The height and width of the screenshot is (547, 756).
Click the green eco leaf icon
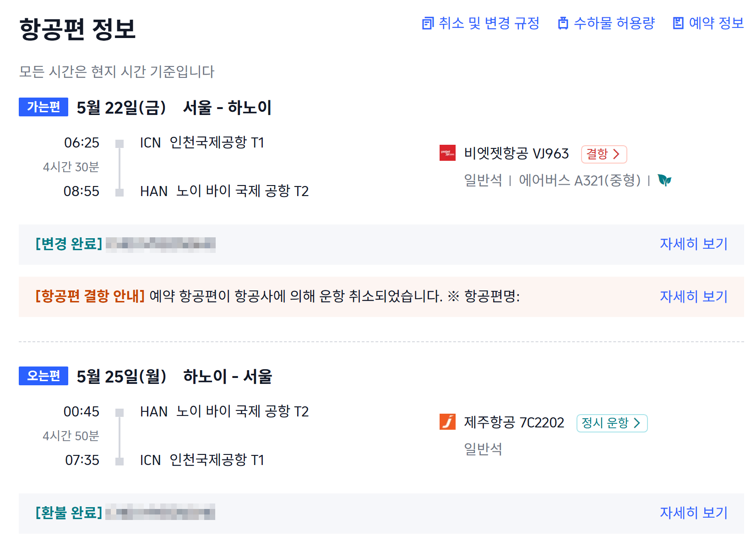click(664, 180)
